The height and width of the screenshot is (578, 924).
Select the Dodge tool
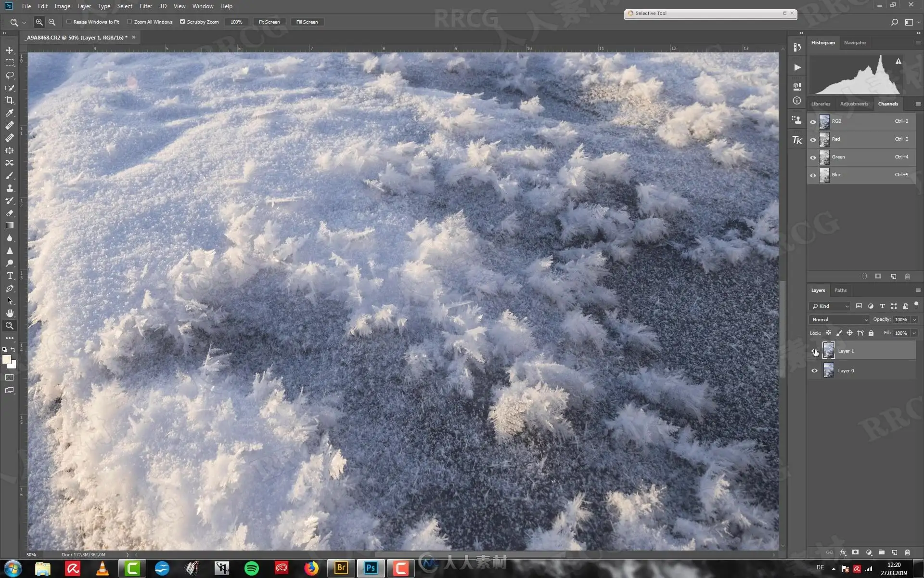pos(10,263)
